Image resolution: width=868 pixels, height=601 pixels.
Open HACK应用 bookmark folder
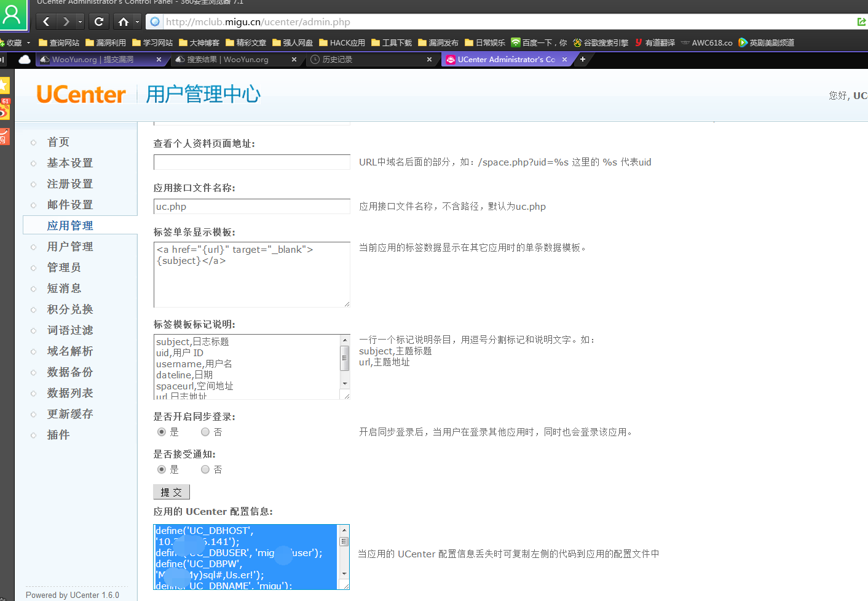342,42
